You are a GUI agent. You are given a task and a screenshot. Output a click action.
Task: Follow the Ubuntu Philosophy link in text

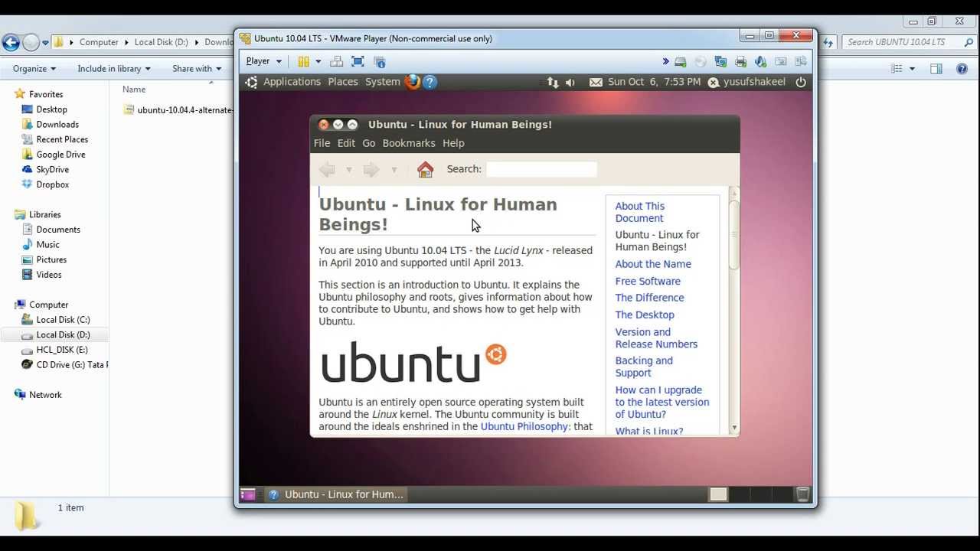tap(524, 426)
